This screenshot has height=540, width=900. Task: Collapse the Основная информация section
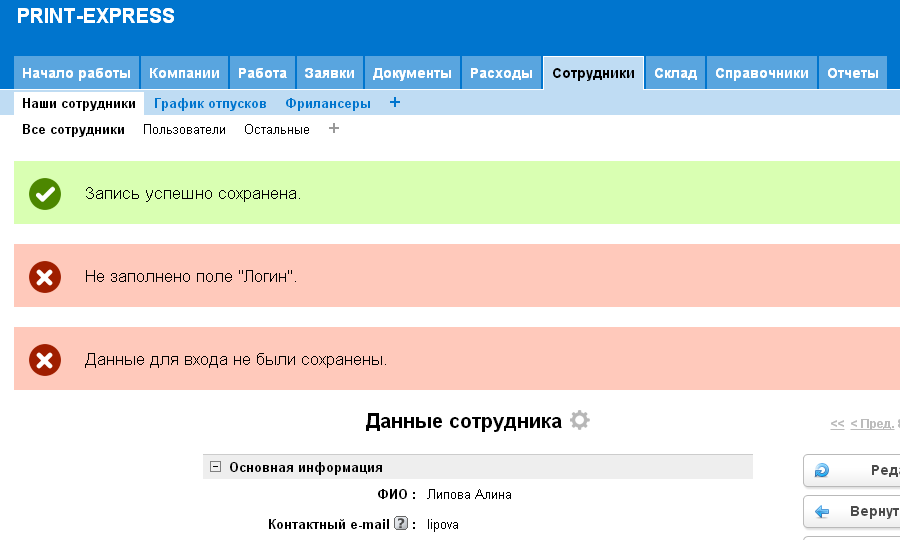click(x=215, y=467)
